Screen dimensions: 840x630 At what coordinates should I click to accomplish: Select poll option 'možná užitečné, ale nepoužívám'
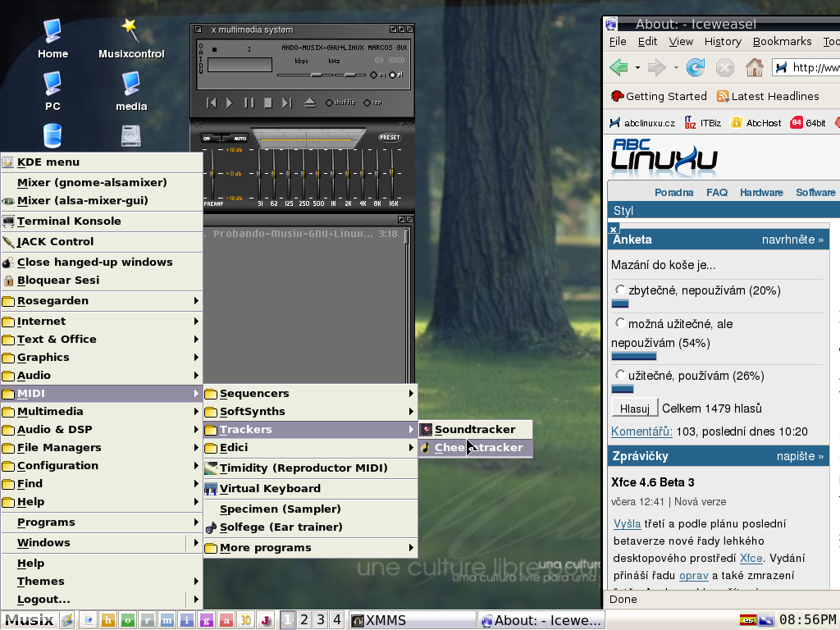(620, 323)
